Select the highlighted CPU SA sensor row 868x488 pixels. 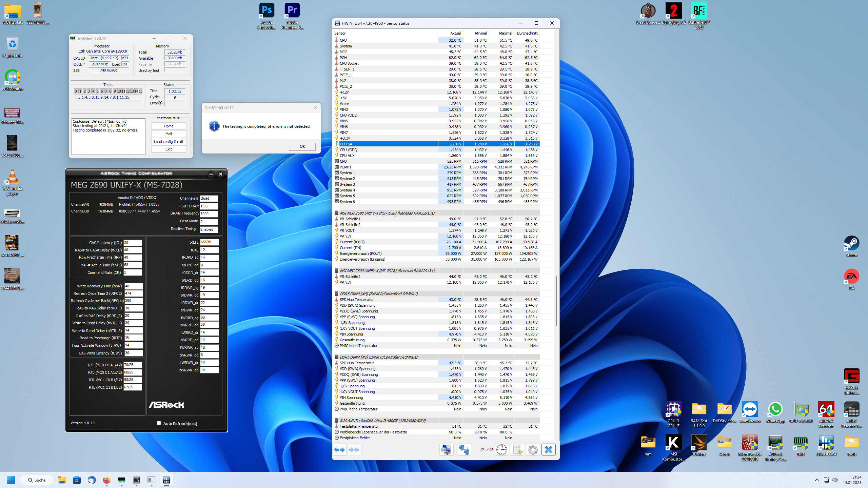point(436,144)
